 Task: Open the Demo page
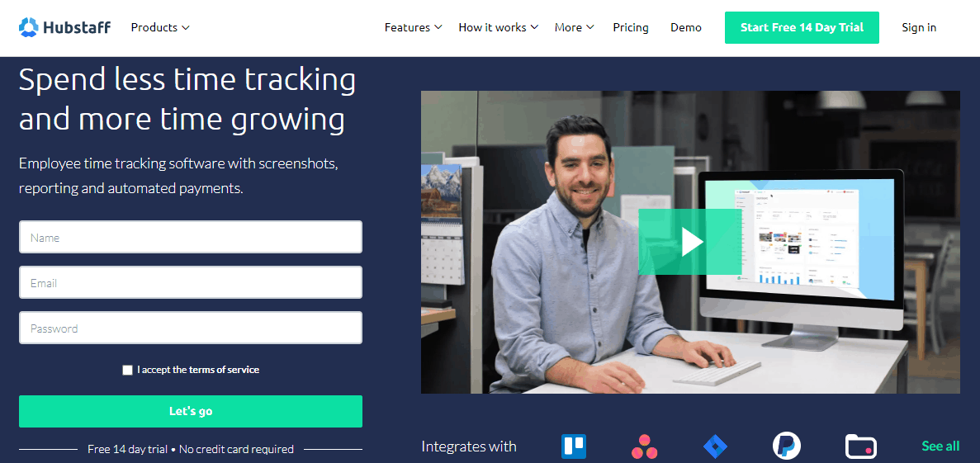click(x=685, y=27)
